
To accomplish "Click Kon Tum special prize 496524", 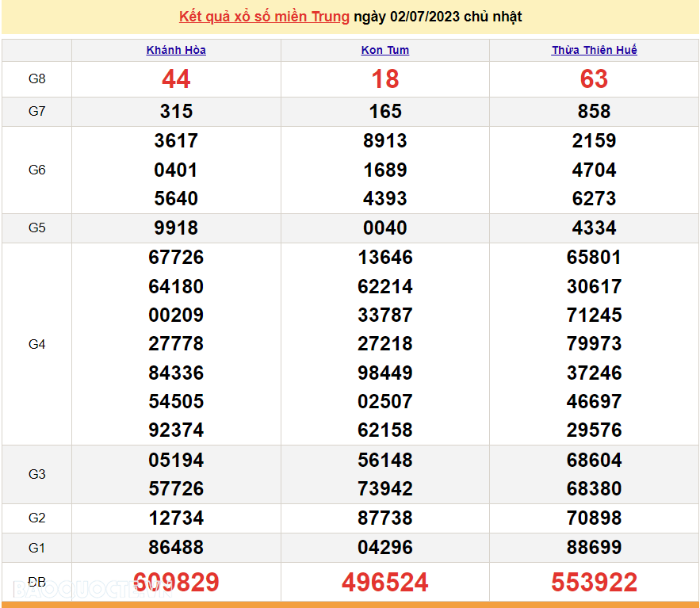I will tap(385, 583).
